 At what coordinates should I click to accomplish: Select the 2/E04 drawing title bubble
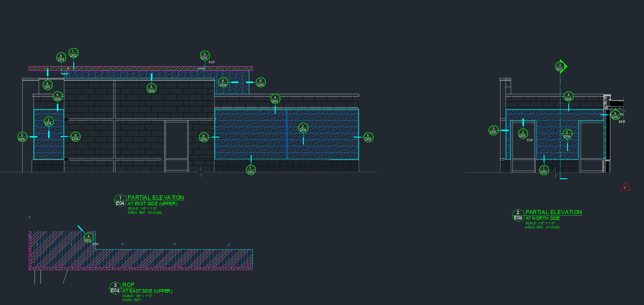pos(518,215)
